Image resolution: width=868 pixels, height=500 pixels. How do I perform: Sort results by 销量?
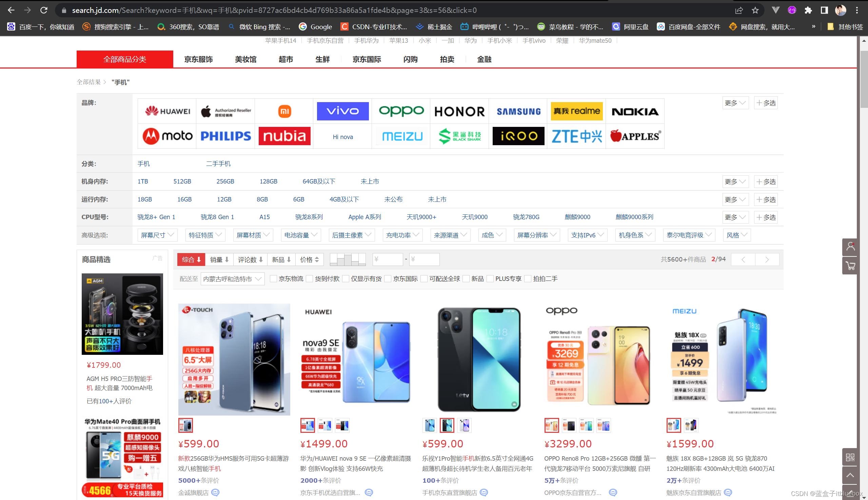tap(219, 259)
